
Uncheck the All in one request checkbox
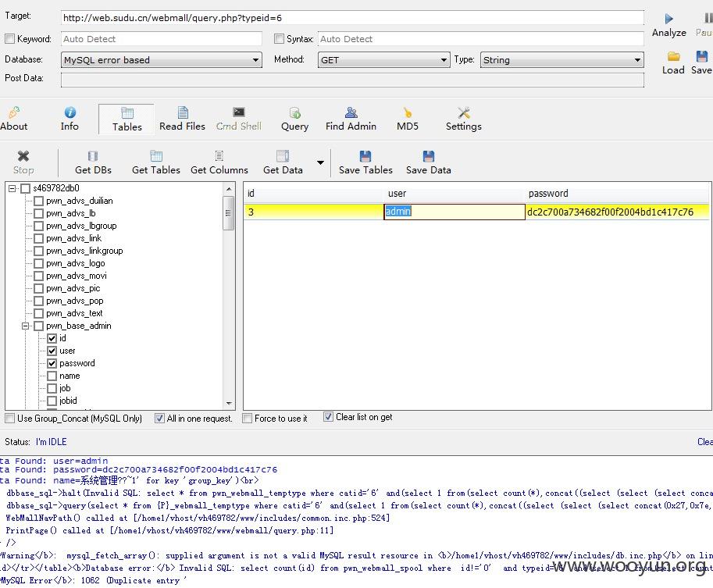pyautogui.click(x=159, y=418)
